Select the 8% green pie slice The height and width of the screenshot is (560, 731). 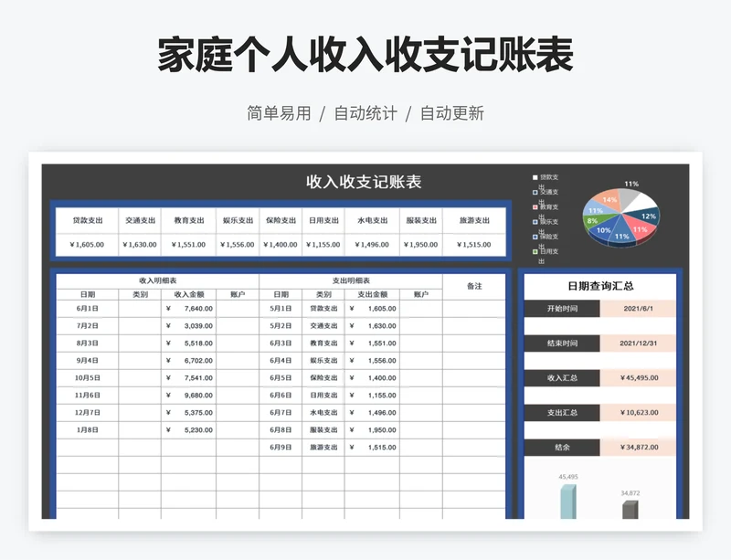595,221
